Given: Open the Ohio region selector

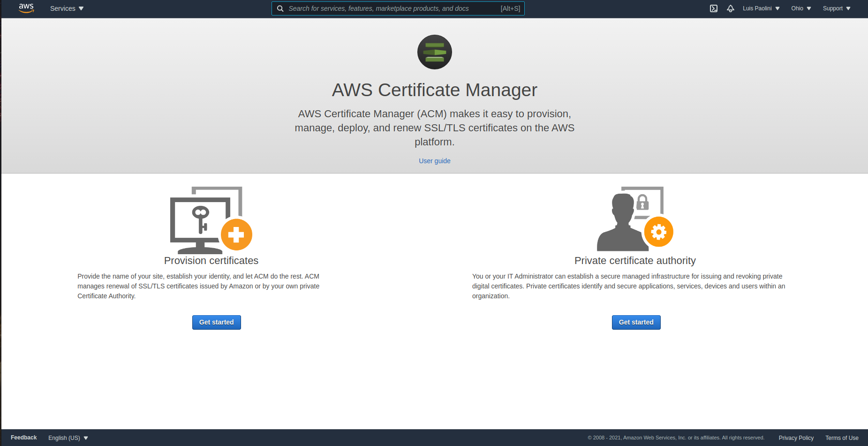Looking at the screenshot, I should (801, 8).
